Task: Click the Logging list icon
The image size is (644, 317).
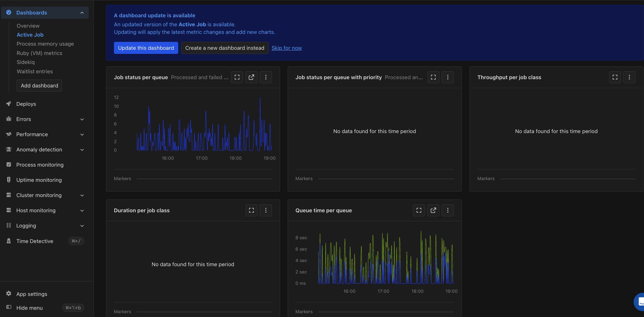Action: pos(9,225)
